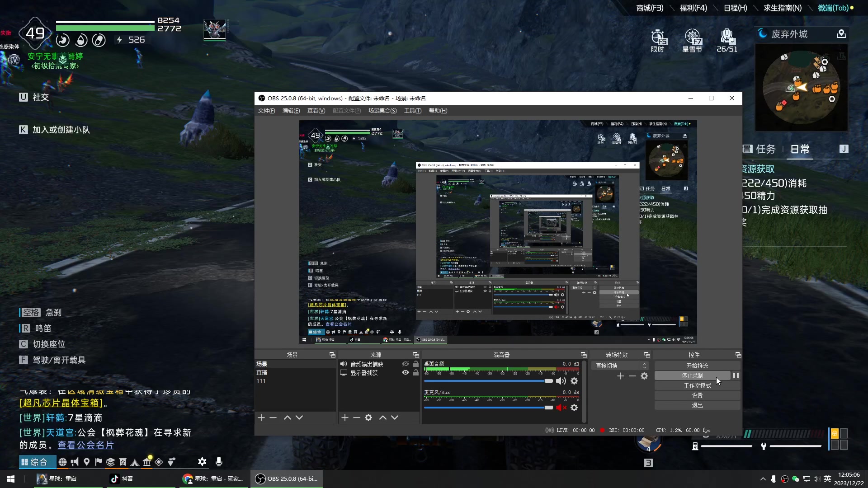Viewport: 868px width, 488px height.
Task: Click 停止录制 to stop recording
Action: click(692, 375)
